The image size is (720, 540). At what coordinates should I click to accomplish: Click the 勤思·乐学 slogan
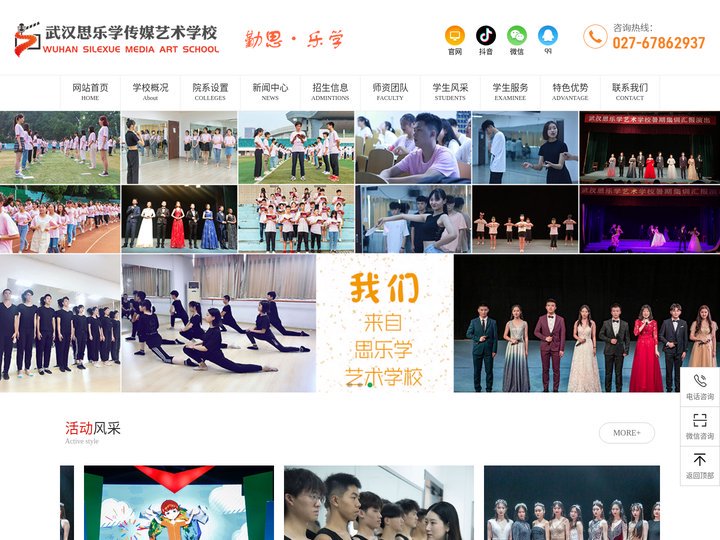tap(294, 39)
